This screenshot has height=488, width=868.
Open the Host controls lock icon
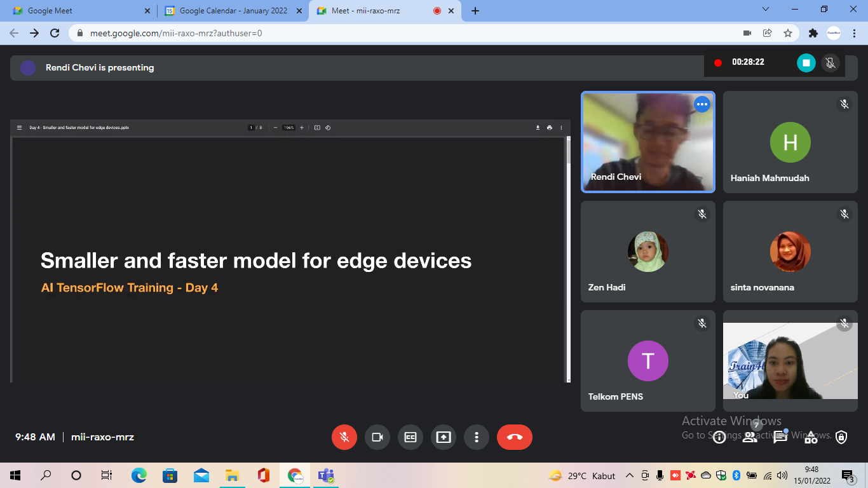click(x=841, y=437)
